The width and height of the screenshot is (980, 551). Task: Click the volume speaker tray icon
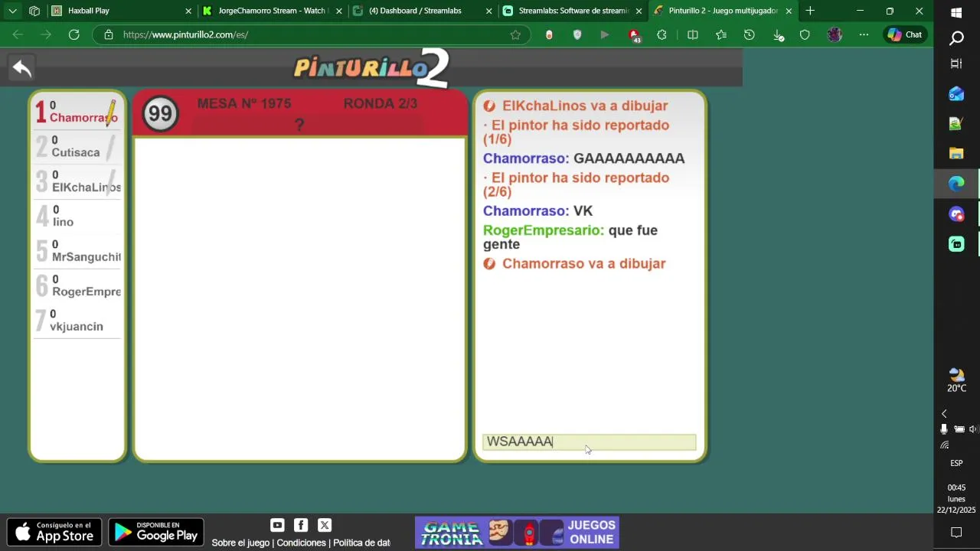972,429
